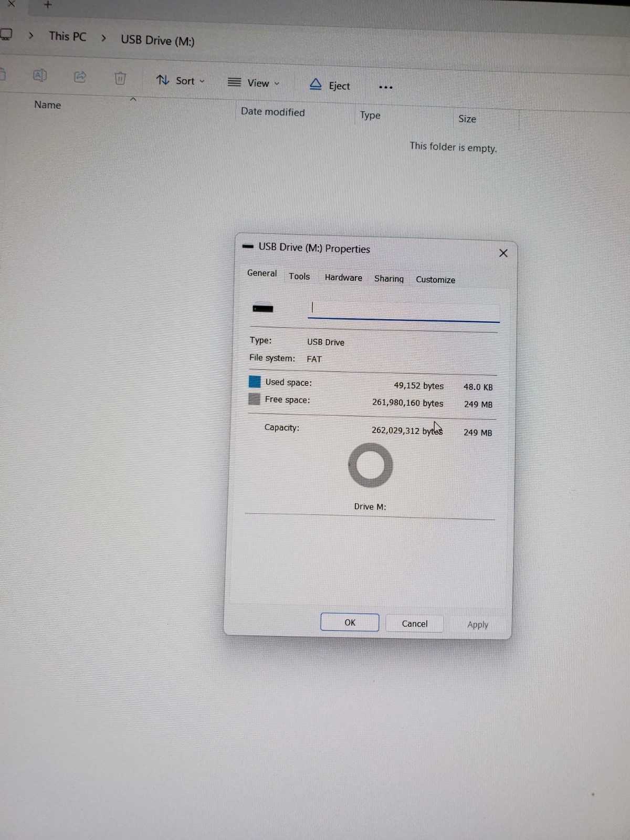The width and height of the screenshot is (630, 840).
Task: Click the 261,980,160 bytes free space value
Action: [408, 403]
